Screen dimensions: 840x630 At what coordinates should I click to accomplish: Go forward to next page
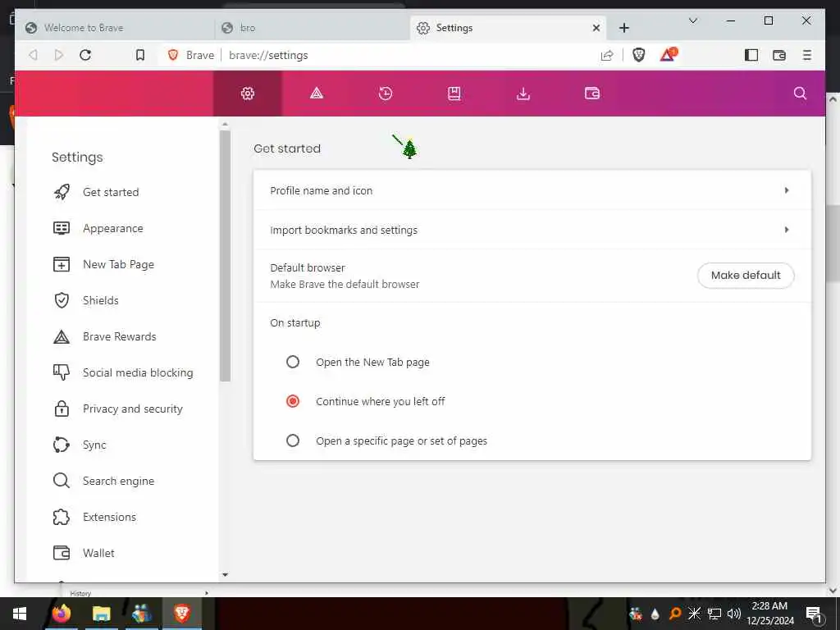pos(59,55)
